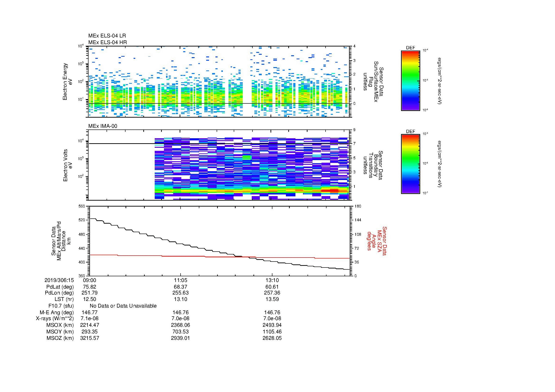Click the 144 tick on SZA axis
This screenshot has width=555, height=392.
coord(358,220)
